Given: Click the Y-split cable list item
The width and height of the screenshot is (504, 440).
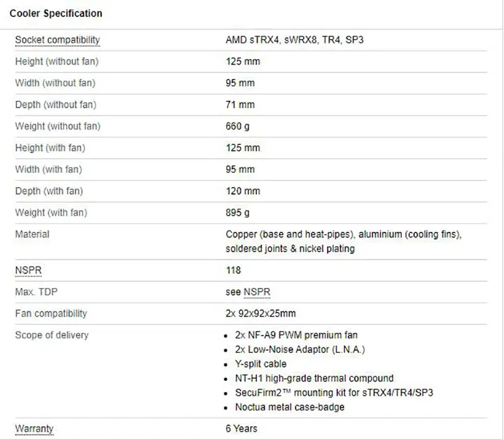Looking at the screenshot, I should (x=261, y=364).
